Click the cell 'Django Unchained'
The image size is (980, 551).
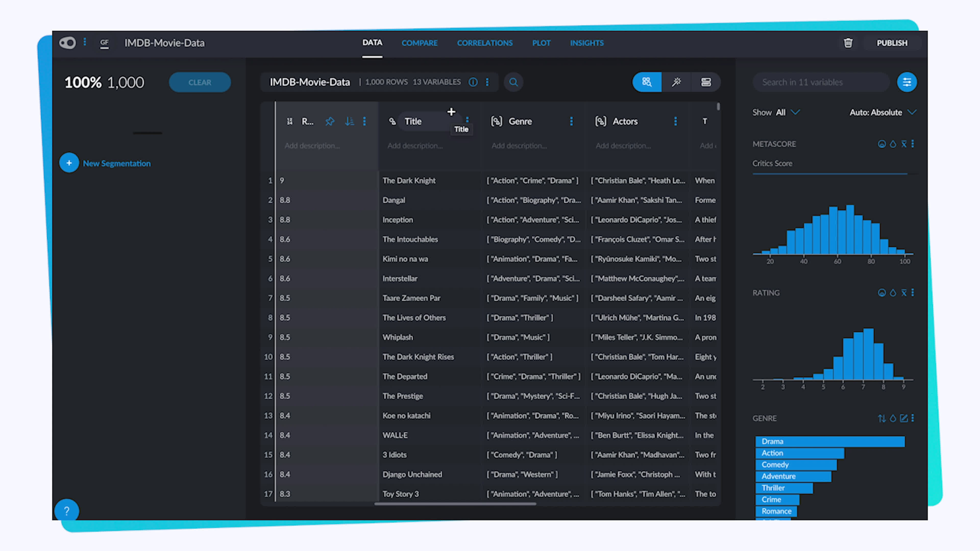tap(412, 474)
